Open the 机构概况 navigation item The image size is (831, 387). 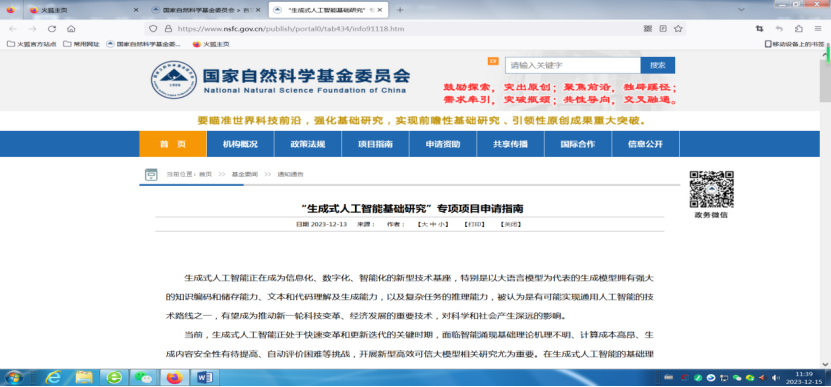(x=240, y=144)
